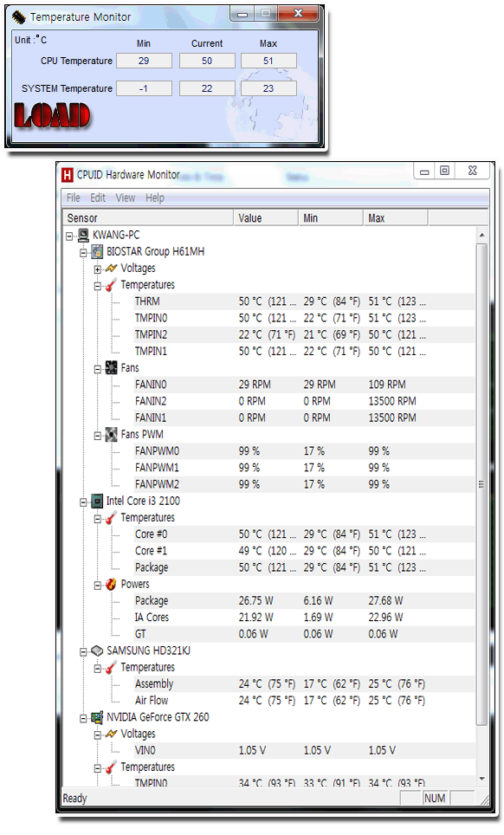The width and height of the screenshot is (504, 835).
Task: Click the SYSTEM Temperature Min field
Action: tap(145, 88)
